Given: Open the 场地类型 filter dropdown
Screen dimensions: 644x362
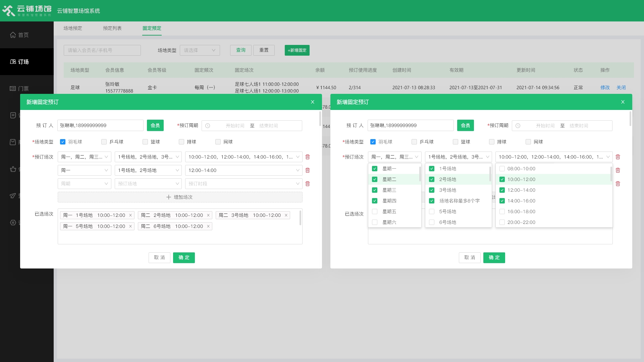Looking at the screenshot, I should 200,50.
